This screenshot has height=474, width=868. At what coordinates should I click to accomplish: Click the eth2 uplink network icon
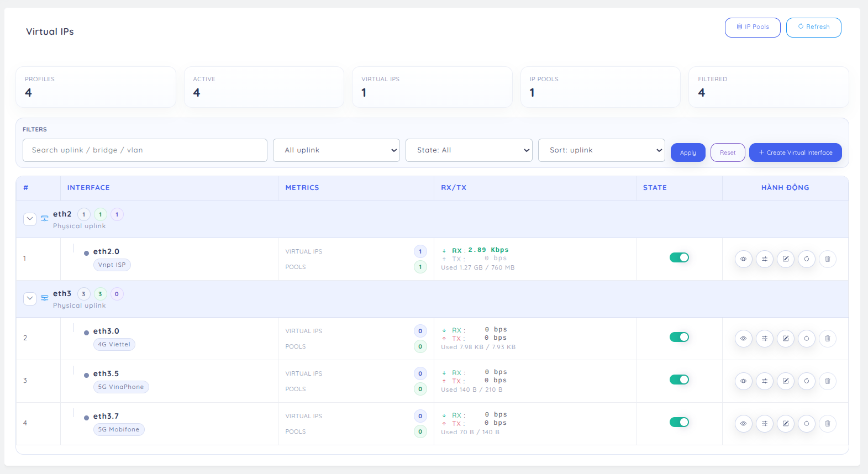(45, 219)
